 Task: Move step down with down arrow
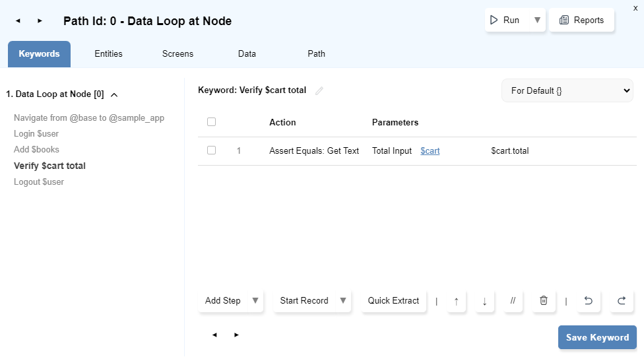click(x=484, y=301)
